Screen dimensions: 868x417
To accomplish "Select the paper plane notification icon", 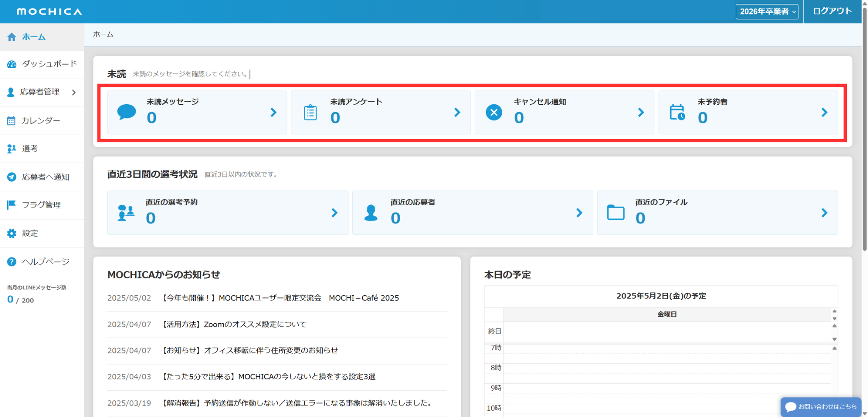I will pyautogui.click(x=11, y=177).
